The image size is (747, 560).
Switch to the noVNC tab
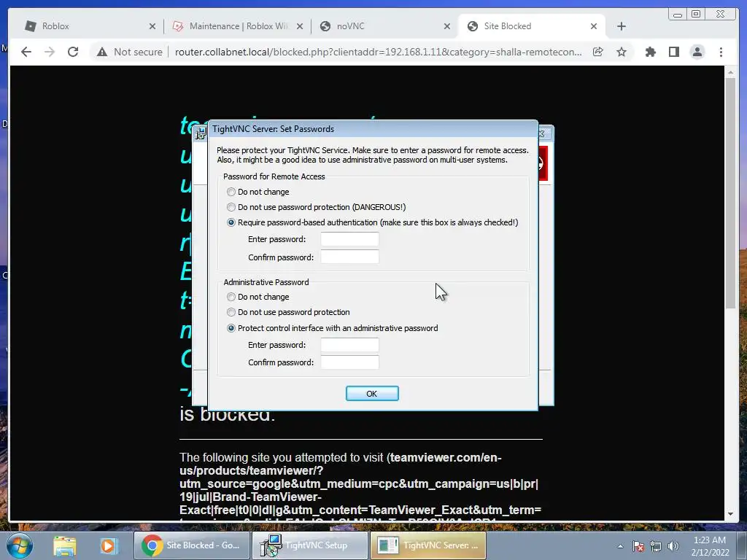click(384, 26)
